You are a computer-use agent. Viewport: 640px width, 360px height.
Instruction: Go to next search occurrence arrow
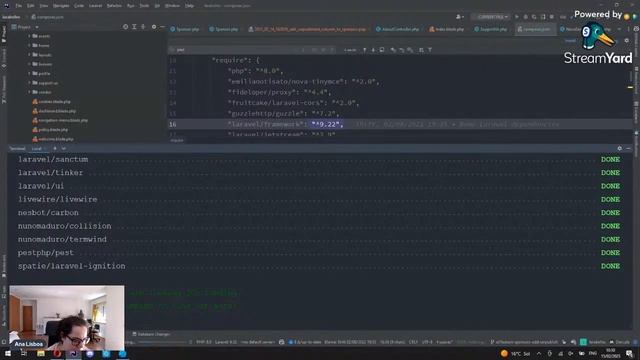(x=373, y=50)
